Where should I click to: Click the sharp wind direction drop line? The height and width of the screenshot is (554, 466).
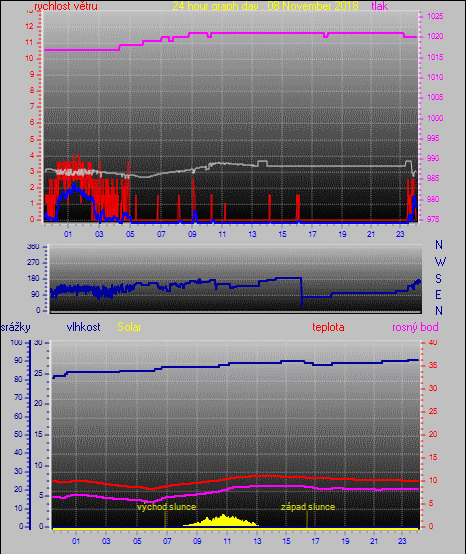pos(302,292)
